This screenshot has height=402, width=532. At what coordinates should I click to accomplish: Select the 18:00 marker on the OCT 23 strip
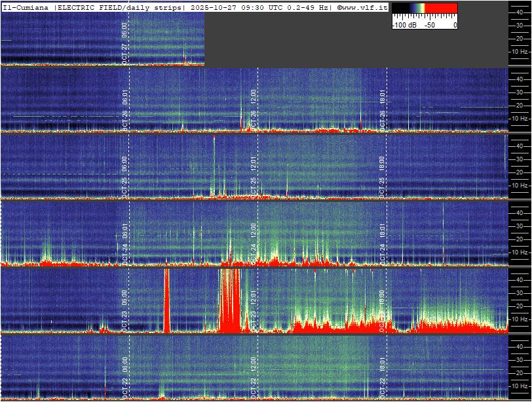tap(383, 298)
